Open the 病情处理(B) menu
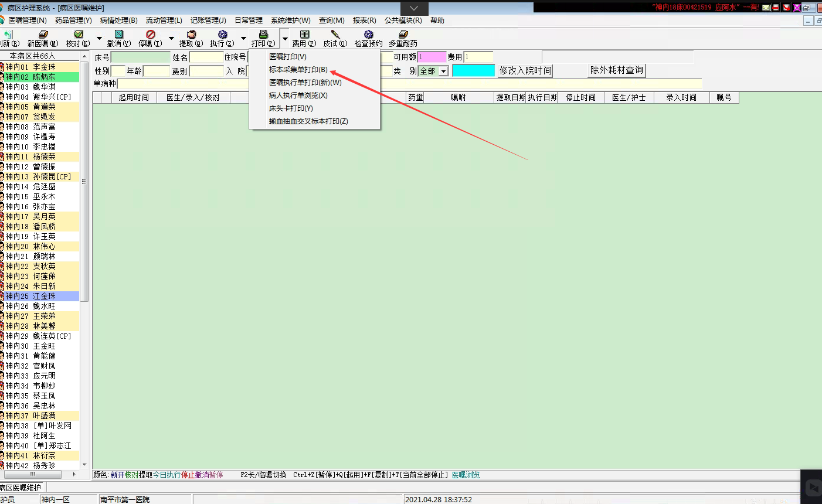This screenshot has width=822, height=504. coord(119,21)
